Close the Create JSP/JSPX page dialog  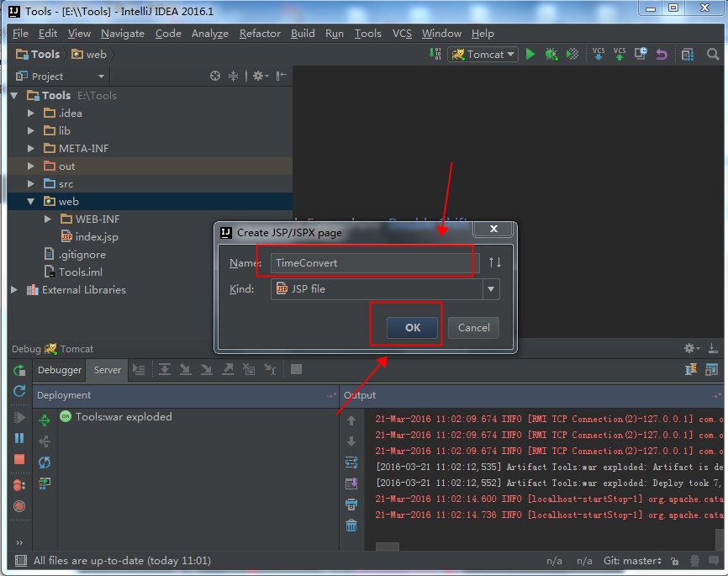pyautogui.click(x=493, y=229)
